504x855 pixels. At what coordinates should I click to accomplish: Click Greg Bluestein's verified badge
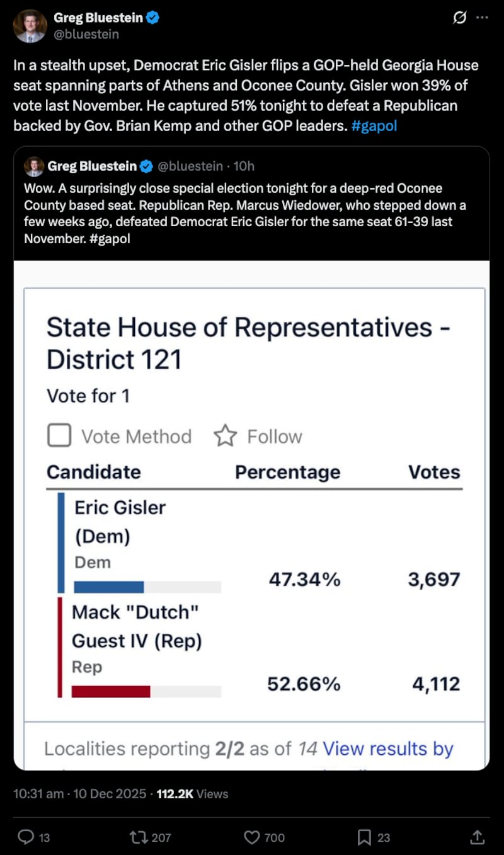point(152,18)
